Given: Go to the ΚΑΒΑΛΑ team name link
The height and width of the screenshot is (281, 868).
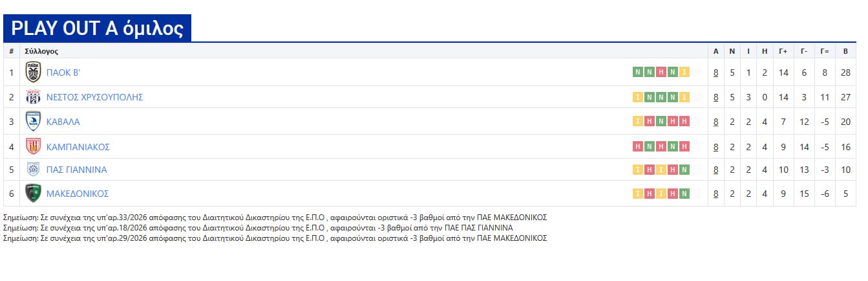Looking at the screenshot, I should (x=63, y=122).
